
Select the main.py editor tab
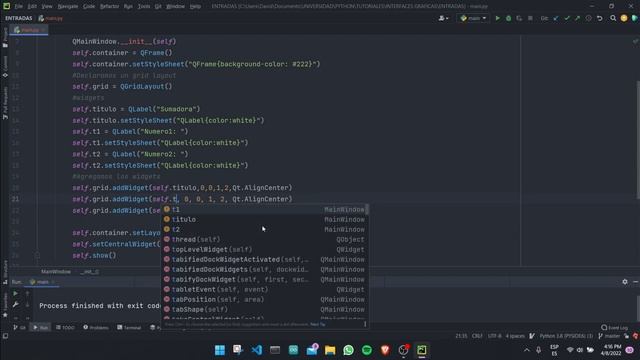point(30,30)
